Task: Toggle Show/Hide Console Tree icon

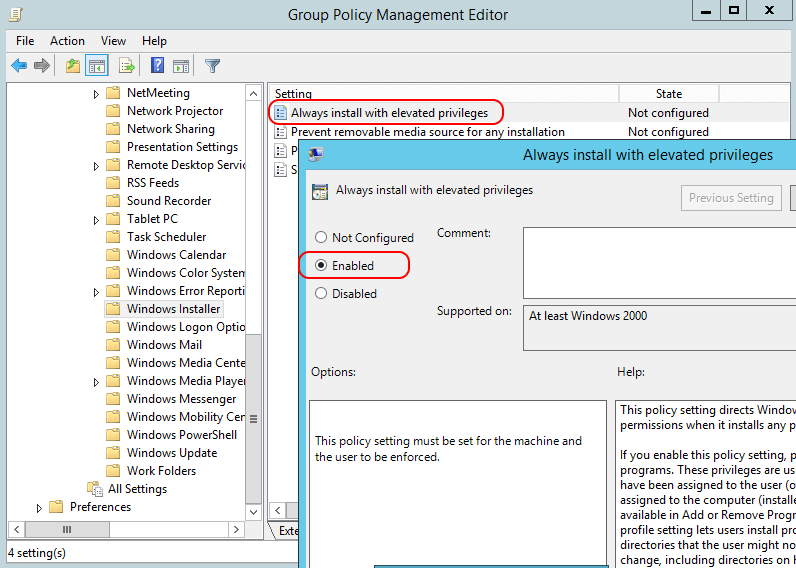Action: pos(97,66)
